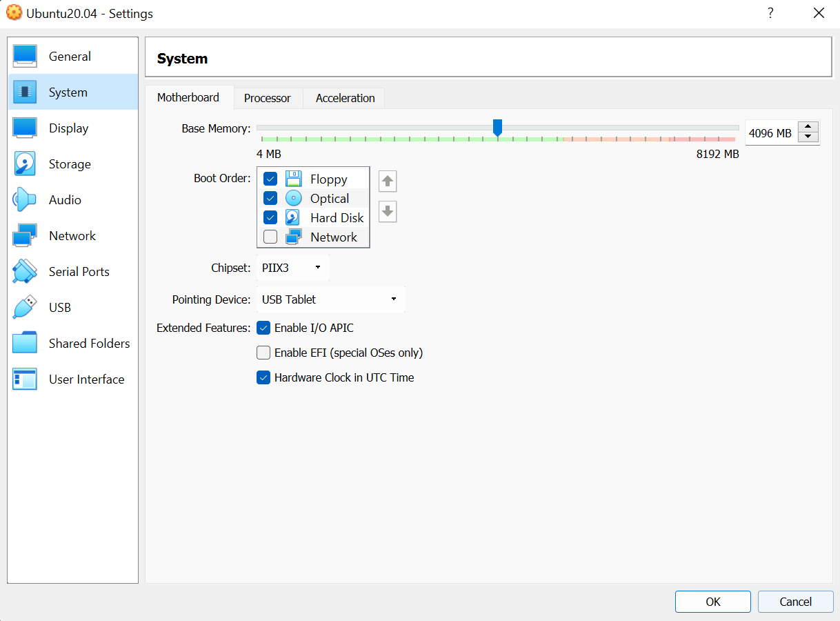
Task: Switch to the Processor tab
Action: [268, 98]
